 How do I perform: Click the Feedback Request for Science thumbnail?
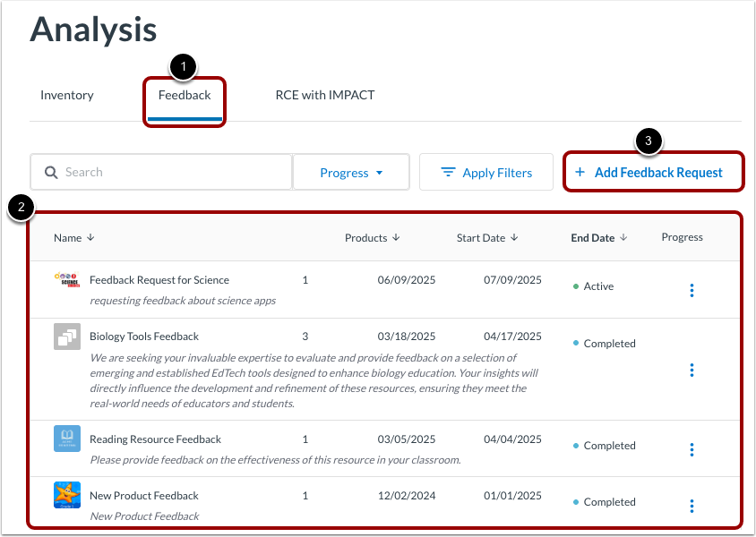(x=67, y=280)
